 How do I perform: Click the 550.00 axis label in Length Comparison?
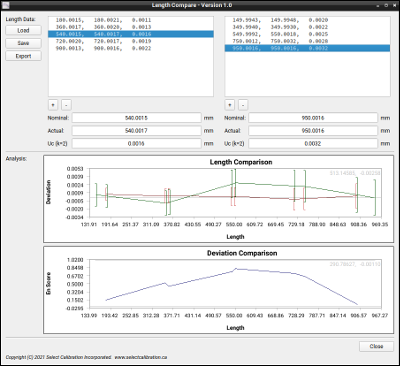[x=234, y=225]
